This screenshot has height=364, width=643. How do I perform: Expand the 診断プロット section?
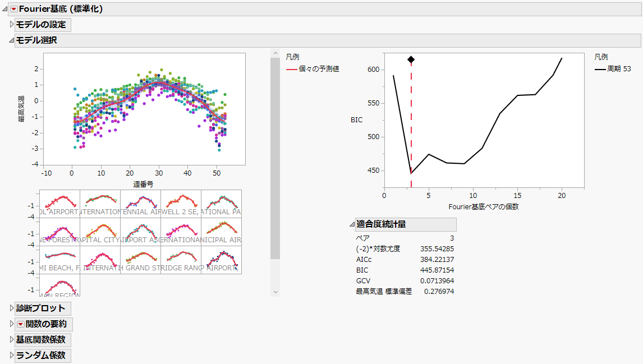point(12,308)
